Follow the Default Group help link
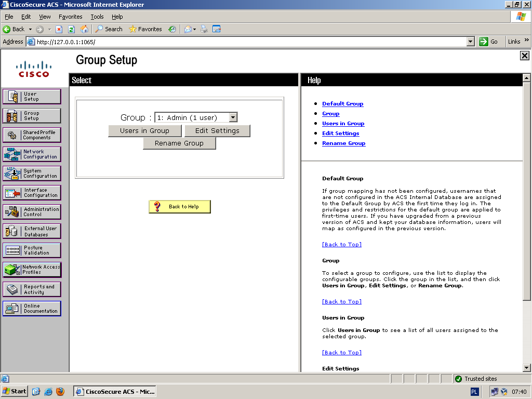The image size is (532, 399). 343,104
